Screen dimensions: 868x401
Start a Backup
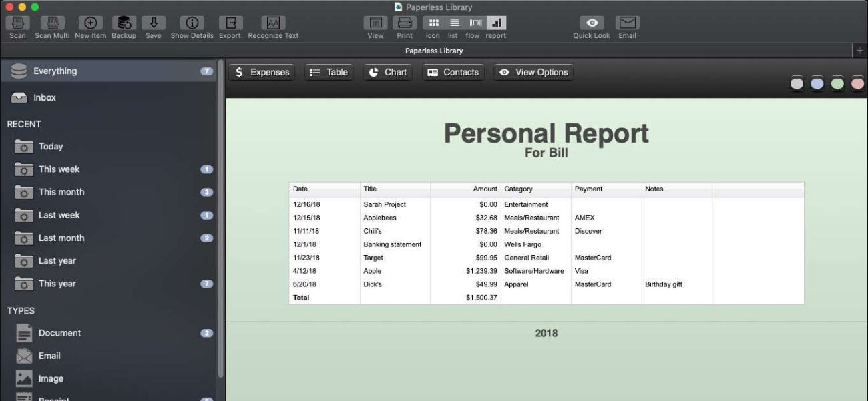[123, 25]
